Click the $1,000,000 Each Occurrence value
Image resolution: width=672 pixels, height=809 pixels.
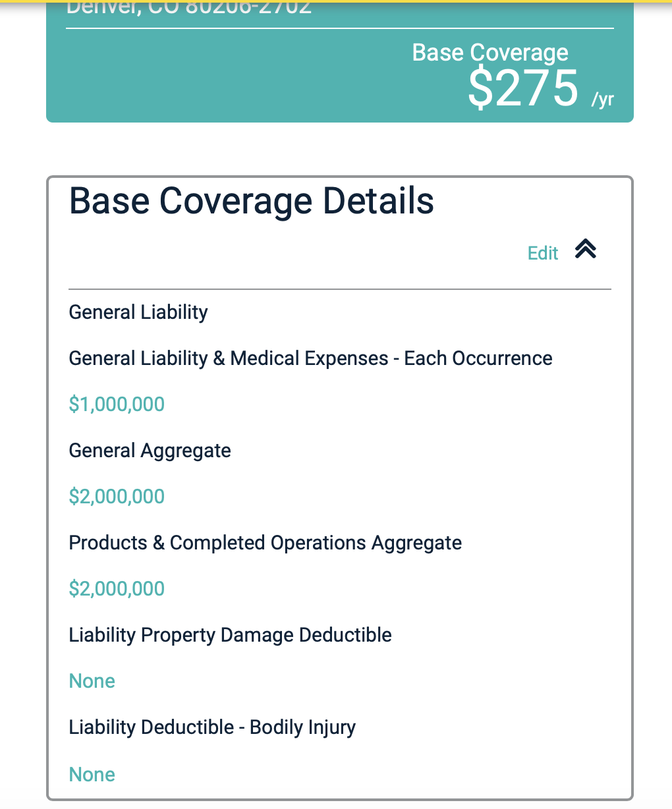point(117,404)
